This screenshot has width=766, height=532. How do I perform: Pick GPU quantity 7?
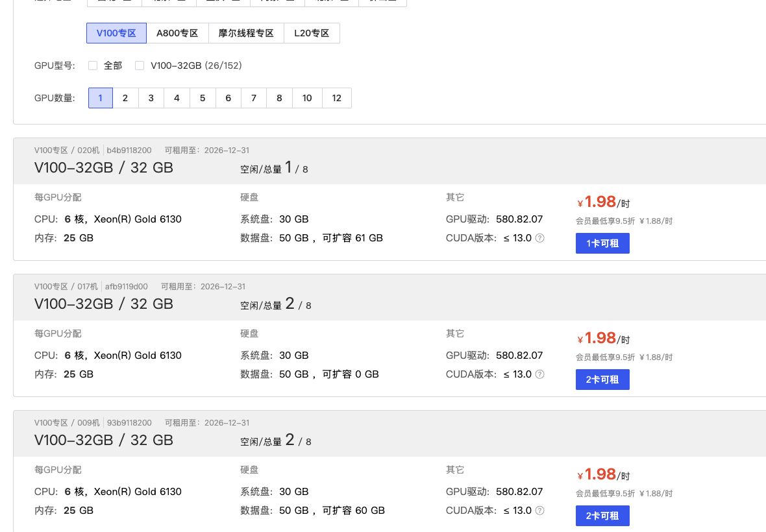[x=254, y=98]
